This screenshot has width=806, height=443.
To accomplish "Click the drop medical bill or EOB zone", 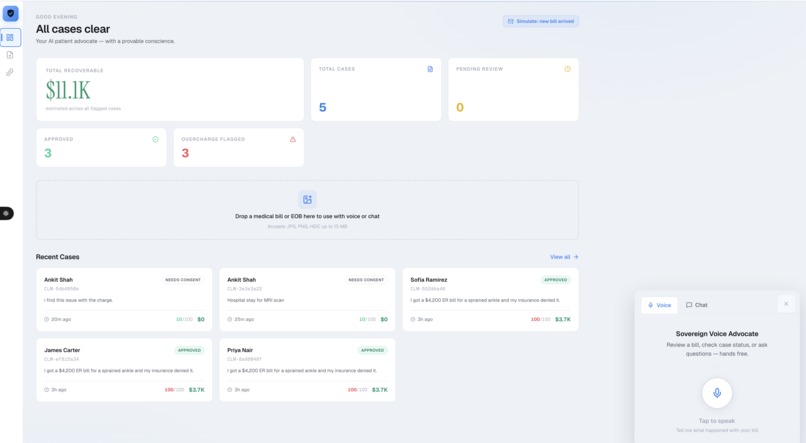I will tap(307, 210).
